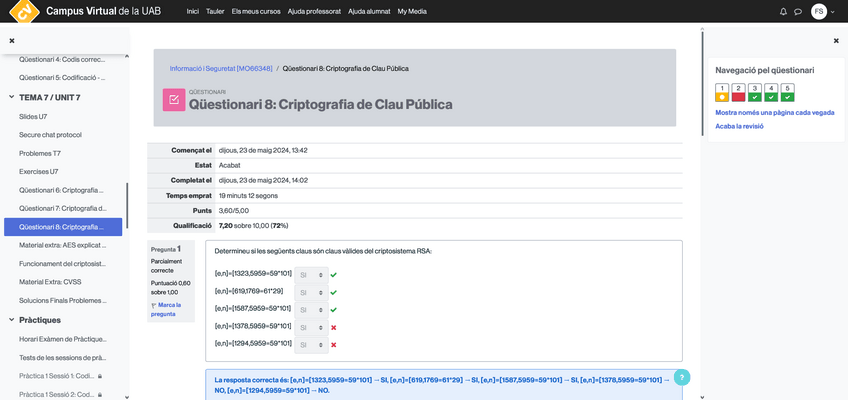Open the dropdown for key [e,n]=[1323,5959=59*101]
This screenshot has height=400, width=848.
click(311, 273)
